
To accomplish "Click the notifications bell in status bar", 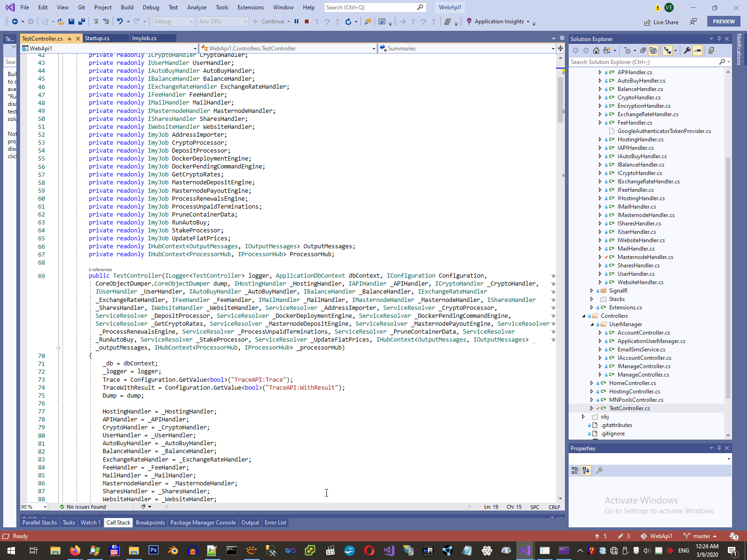I will 733,536.
